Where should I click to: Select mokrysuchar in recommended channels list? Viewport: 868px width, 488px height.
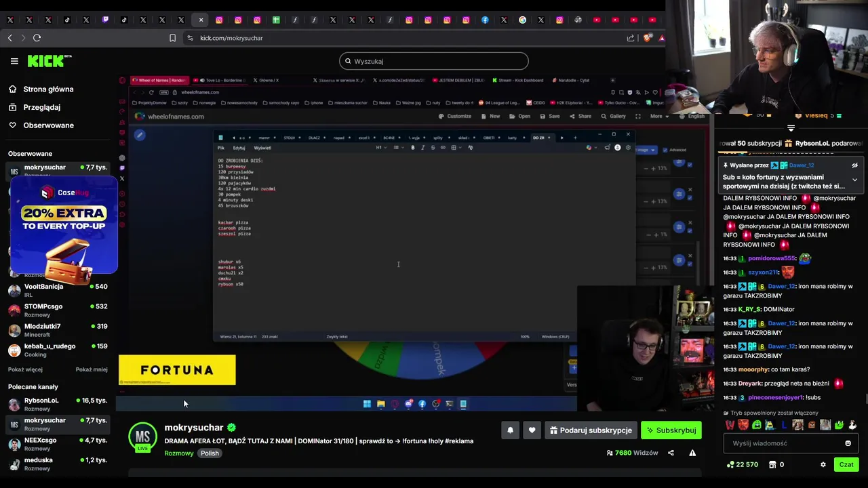tap(58, 424)
